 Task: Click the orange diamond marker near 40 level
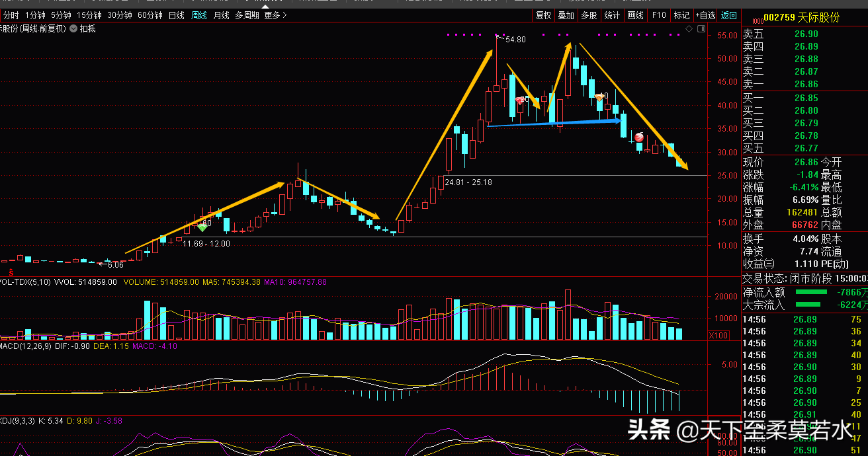click(598, 97)
